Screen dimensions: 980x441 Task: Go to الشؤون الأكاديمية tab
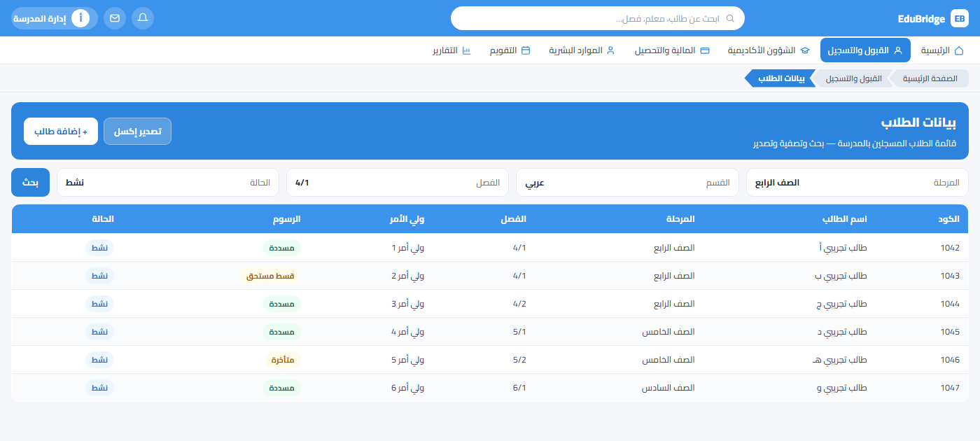(x=769, y=50)
